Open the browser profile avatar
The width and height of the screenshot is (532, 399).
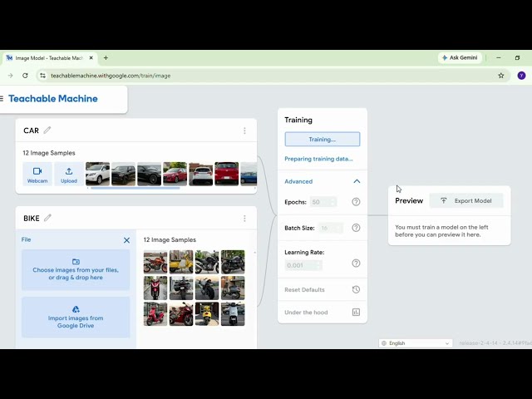521,76
